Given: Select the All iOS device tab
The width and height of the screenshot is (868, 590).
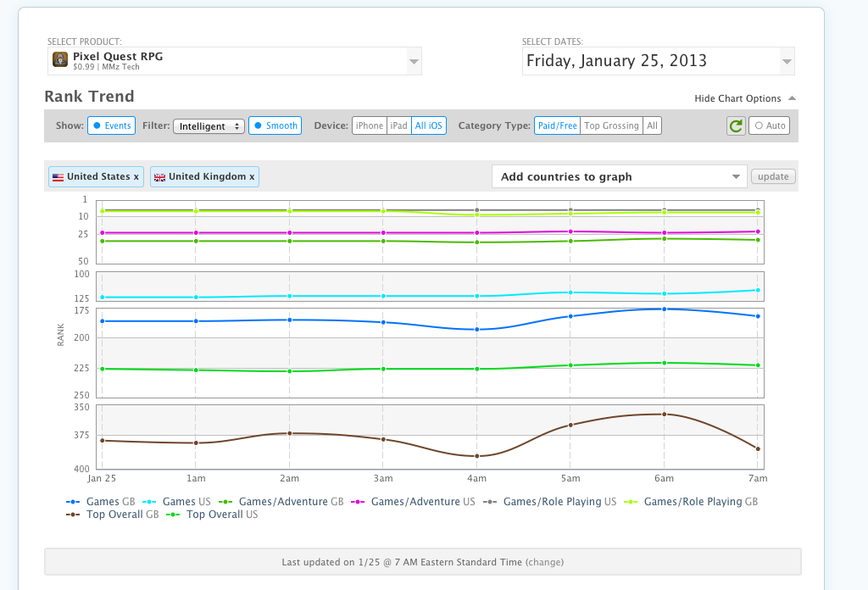Looking at the screenshot, I should [x=428, y=125].
